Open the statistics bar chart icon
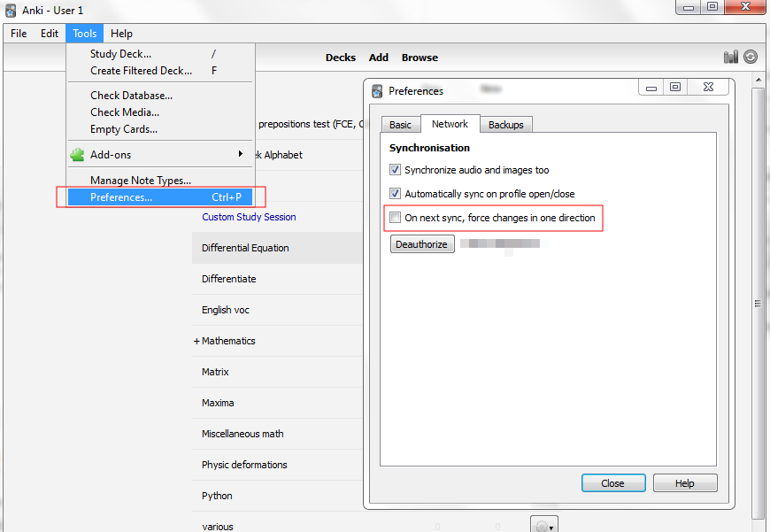Screen dimensions: 770x532 [730, 57]
